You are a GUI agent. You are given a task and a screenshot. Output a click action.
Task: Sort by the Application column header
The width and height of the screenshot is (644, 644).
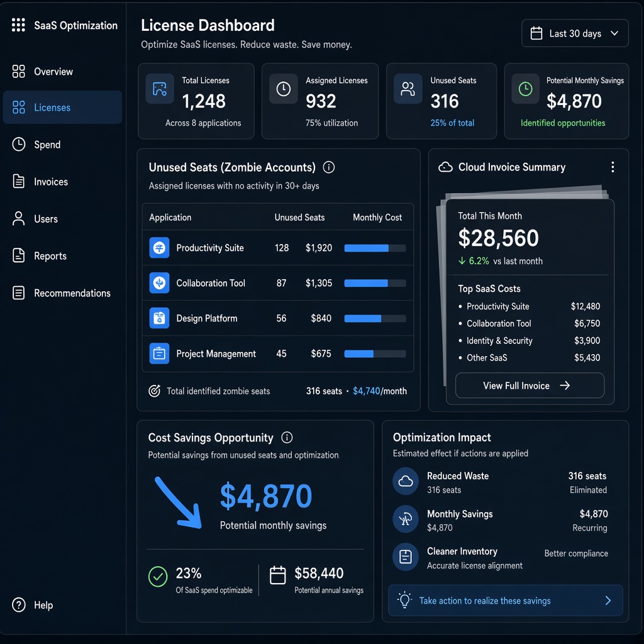pos(170,217)
